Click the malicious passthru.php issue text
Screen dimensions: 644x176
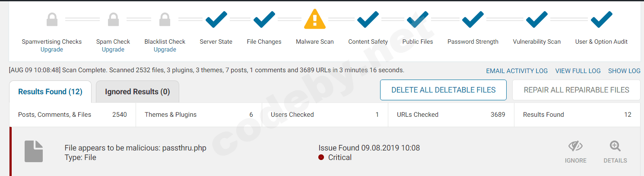(135, 148)
